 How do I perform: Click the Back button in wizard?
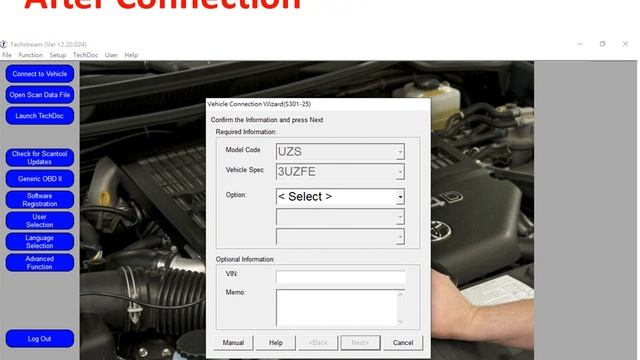[318, 343]
